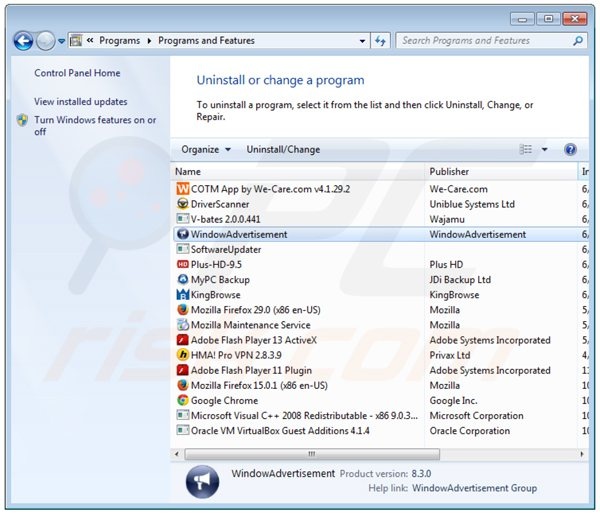This screenshot has height=516, width=600.
Task: Click the shield icon beside Windows features
Action: click(x=22, y=120)
